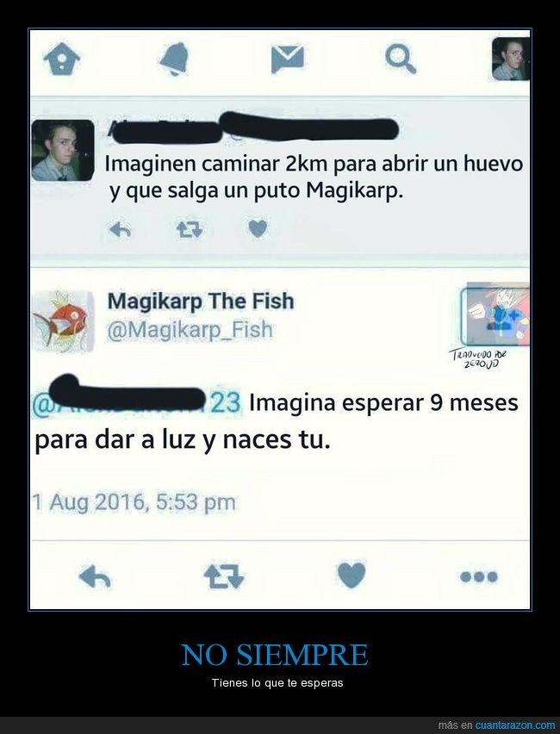Like Magikarp The Fish's tweet
This screenshot has height=734, width=560.
pos(352,575)
